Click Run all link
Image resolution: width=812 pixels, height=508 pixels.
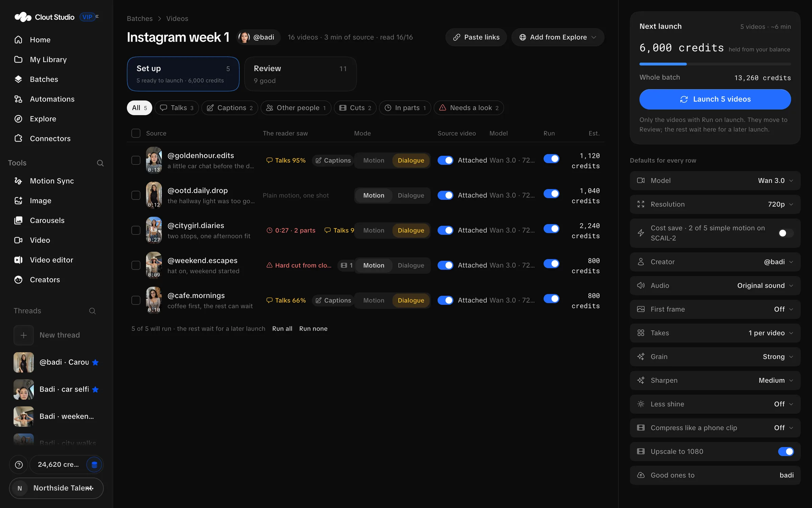point(282,329)
